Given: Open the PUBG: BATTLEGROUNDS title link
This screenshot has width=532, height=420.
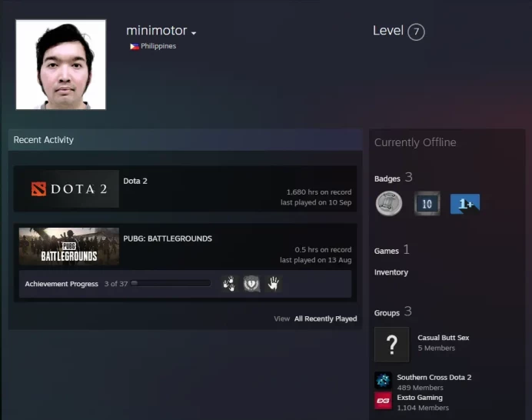Looking at the screenshot, I should tap(168, 238).
